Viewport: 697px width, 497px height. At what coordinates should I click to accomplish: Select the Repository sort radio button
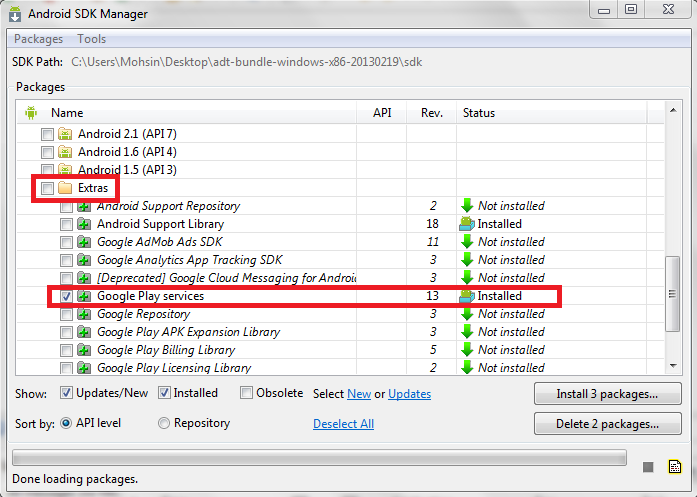tap(164, 423)
